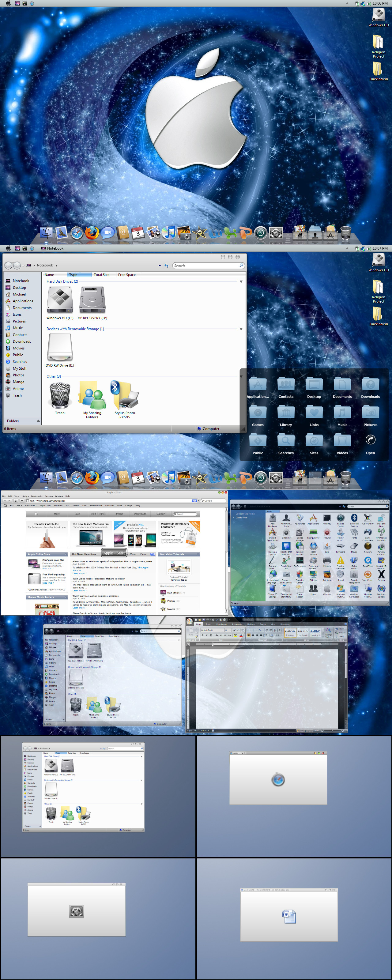The height and width of the screenshot is (980, 392).
Task: Select Classic View in Control Panel sidebar
Action: click(x=242, y=517)
